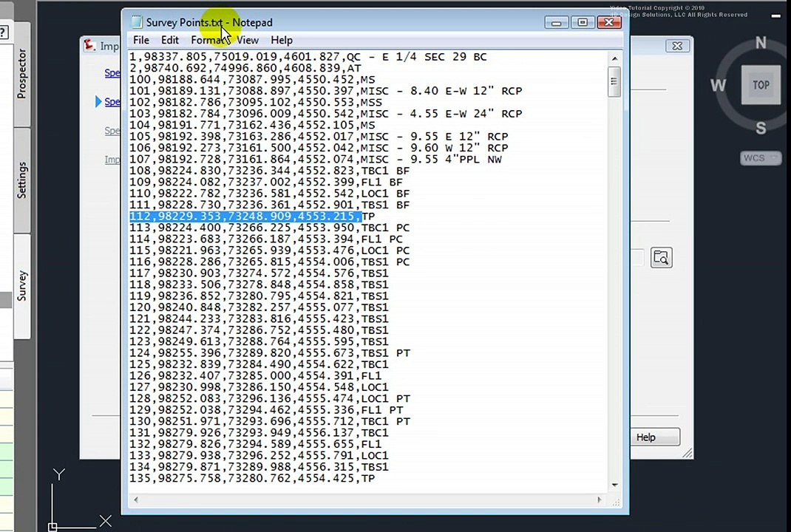The width and height of the screenshot is (791, 532).
Task: Open the Help menu in Notepad
Action: pyautogui.click(x=282, y=41)
